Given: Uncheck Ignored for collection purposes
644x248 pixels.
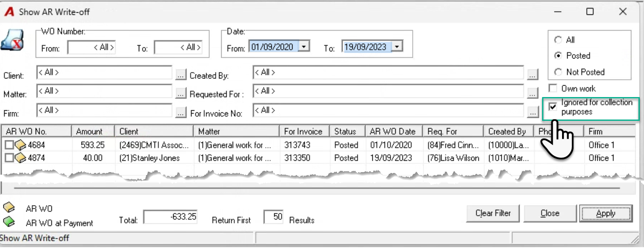Looking at the screenshot, I should point(553,107).
